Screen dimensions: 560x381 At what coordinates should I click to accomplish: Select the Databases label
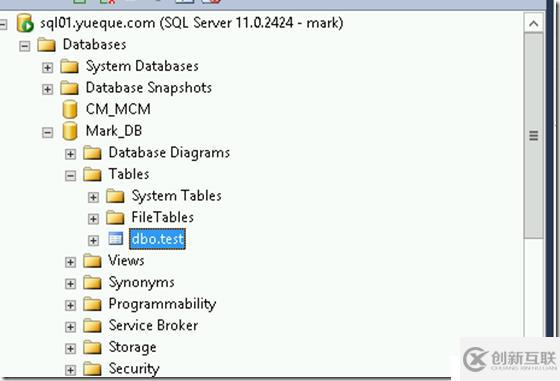pyautogui.click(x=94, y=45)
